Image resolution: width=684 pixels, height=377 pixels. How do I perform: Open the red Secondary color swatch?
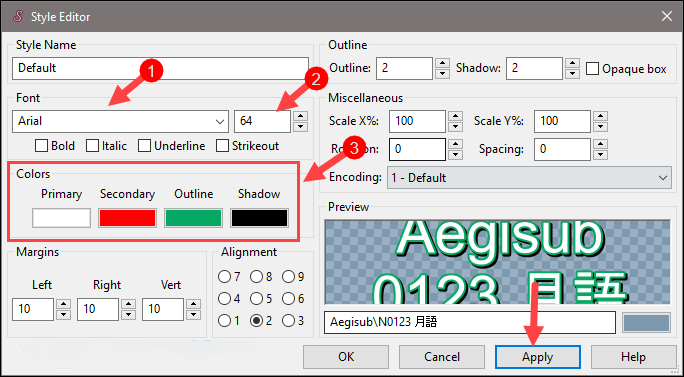(x=127, y=218)
